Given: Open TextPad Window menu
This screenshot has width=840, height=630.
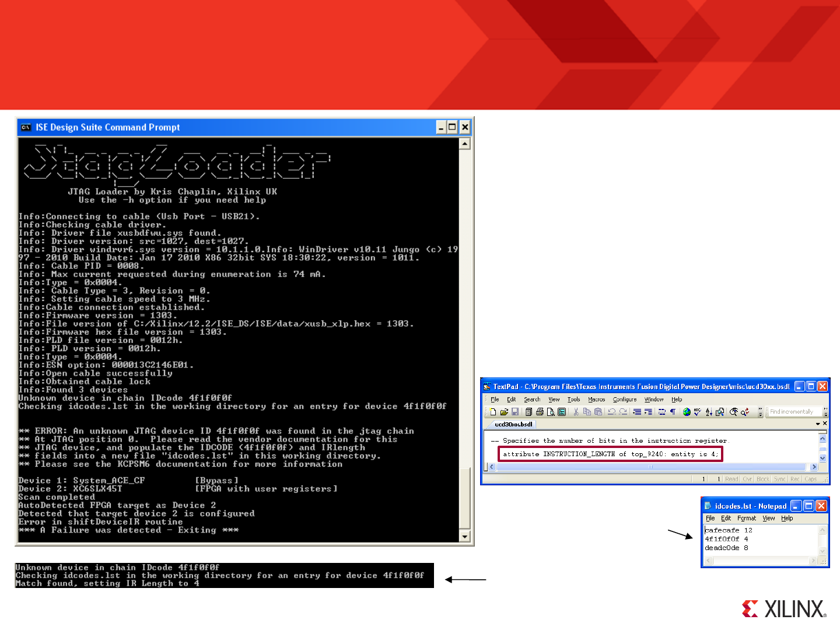Looking at the screenshot, I should click(x=654, y=400).
